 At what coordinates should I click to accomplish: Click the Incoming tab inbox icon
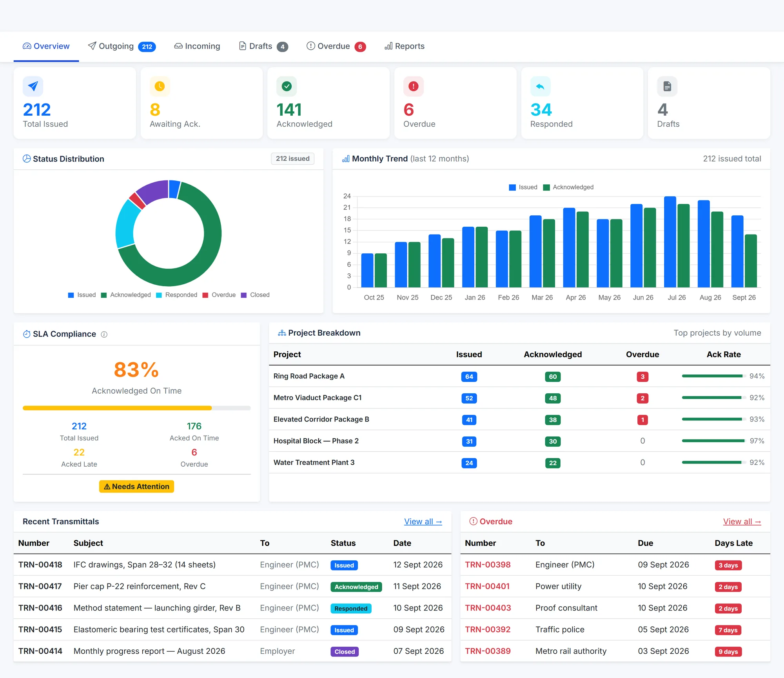(178, 46)
